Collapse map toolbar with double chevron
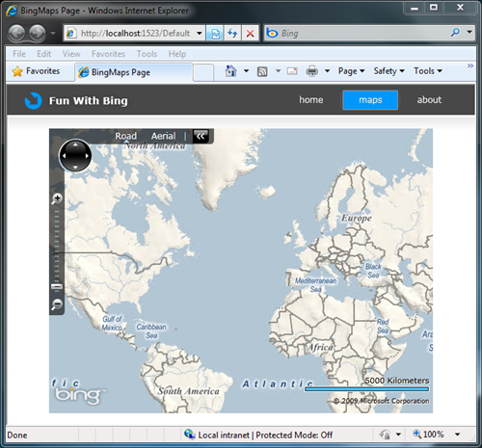 pos(201,136)
